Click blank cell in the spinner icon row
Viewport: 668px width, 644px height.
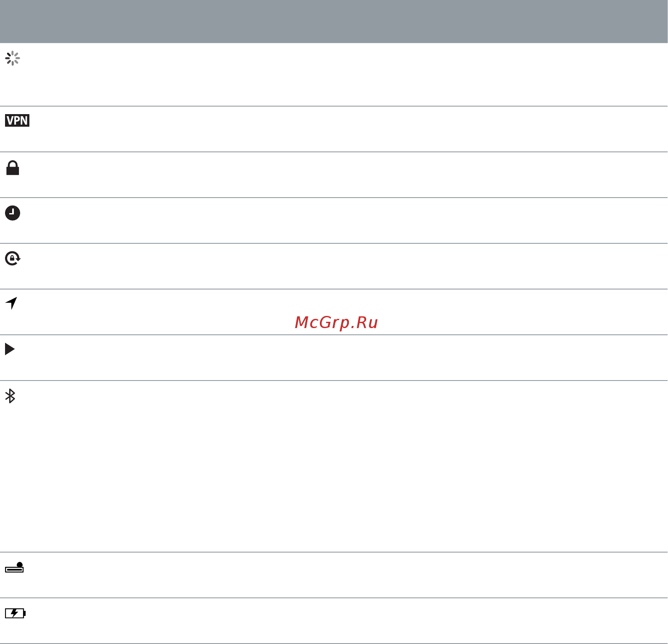(x=348, y=75)
